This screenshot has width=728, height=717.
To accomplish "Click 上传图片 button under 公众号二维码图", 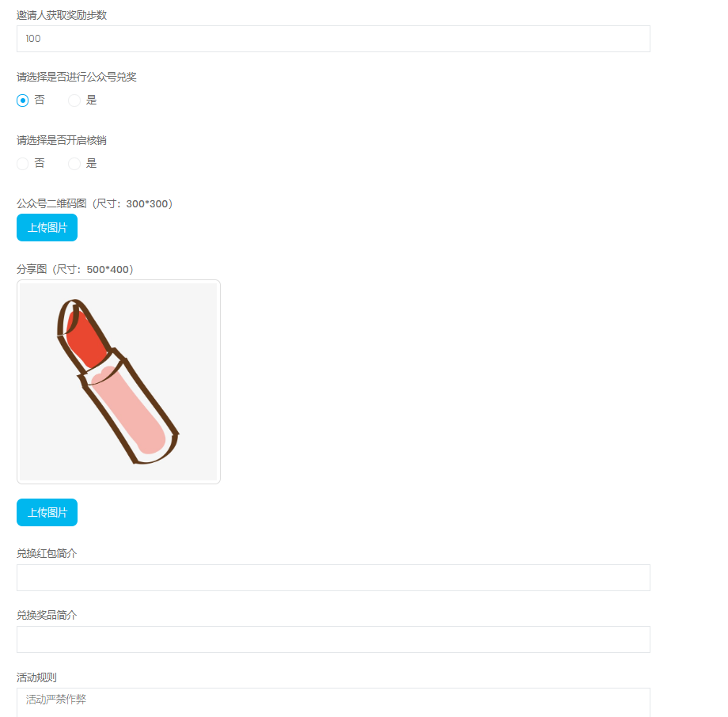I will click(47, 228).
